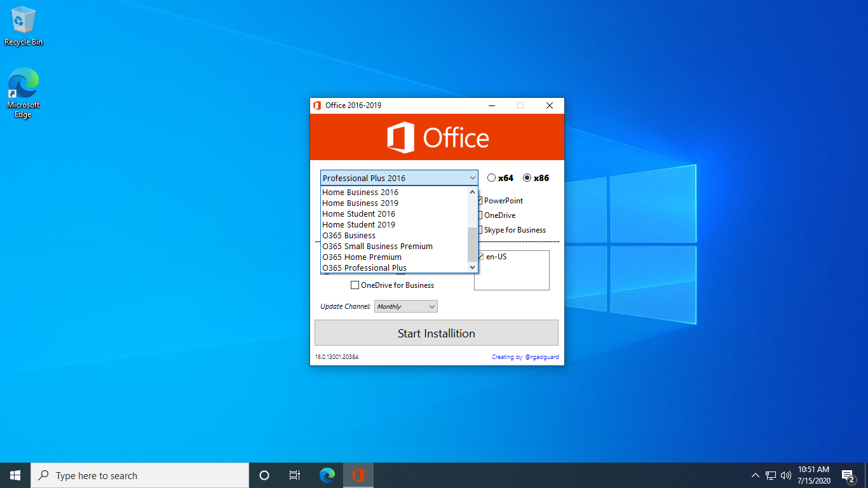Click the Edge icon on the taskbar
The height and width of the screenshot is (488, 868).
327,475
